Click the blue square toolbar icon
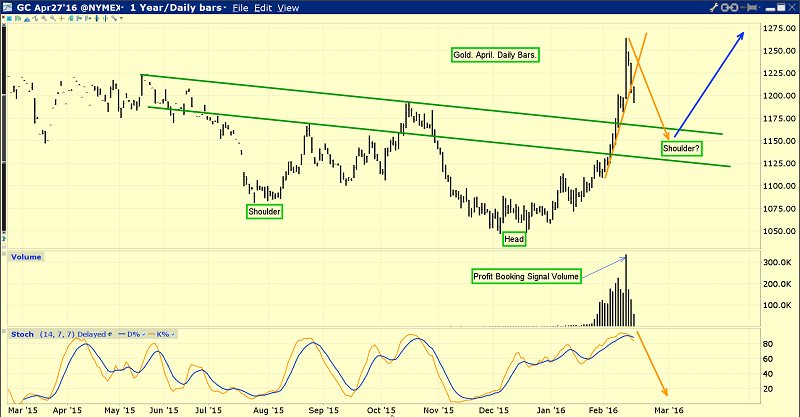 (9, 18)
